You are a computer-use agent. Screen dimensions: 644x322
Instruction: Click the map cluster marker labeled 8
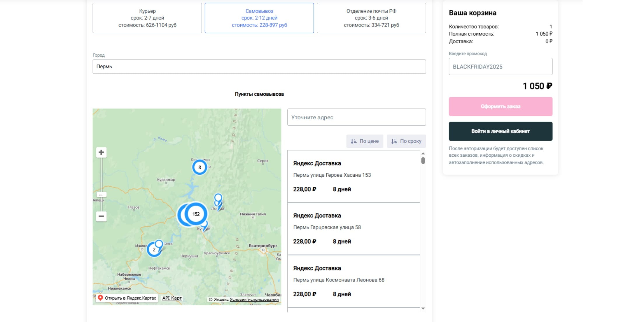point(199,167)
